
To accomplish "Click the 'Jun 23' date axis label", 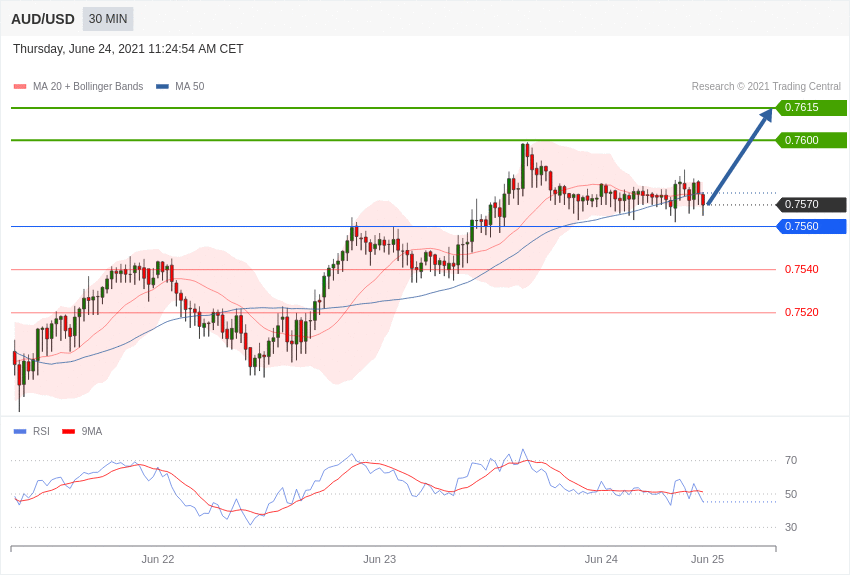I will click(x=379, y=559).
